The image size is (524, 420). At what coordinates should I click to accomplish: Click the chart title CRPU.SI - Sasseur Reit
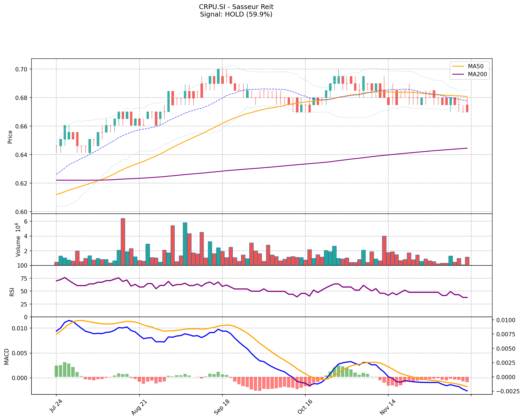236,7
